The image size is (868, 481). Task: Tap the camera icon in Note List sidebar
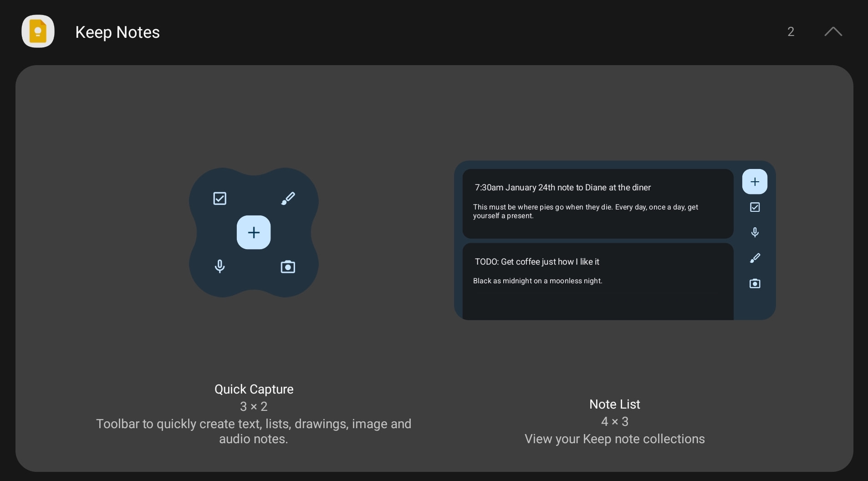click(x=755, y=284)
